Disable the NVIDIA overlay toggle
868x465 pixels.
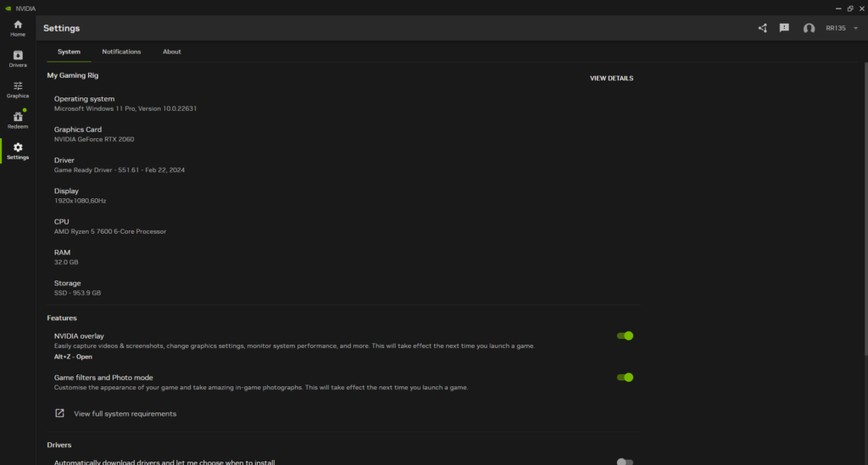(625, 336)
